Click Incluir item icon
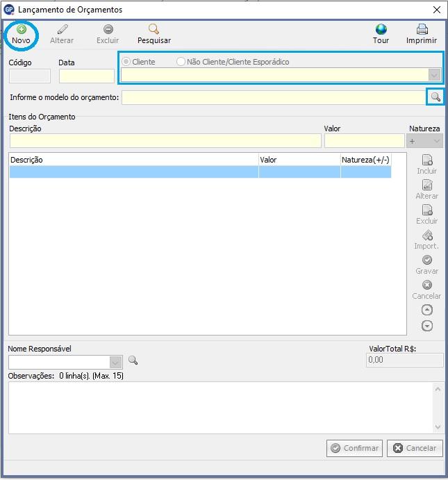Image resolution: width=448 pixels, height=480 pixels. 427,160
